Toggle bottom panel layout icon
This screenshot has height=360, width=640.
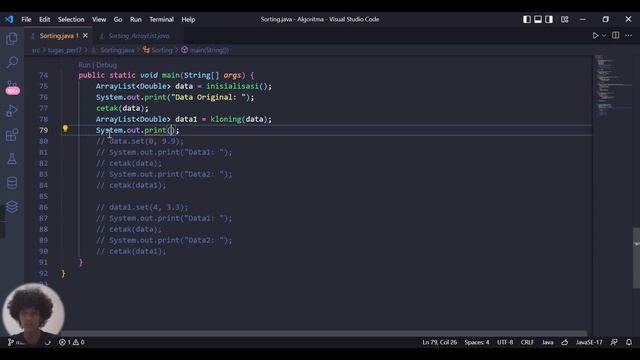(538, 19)
